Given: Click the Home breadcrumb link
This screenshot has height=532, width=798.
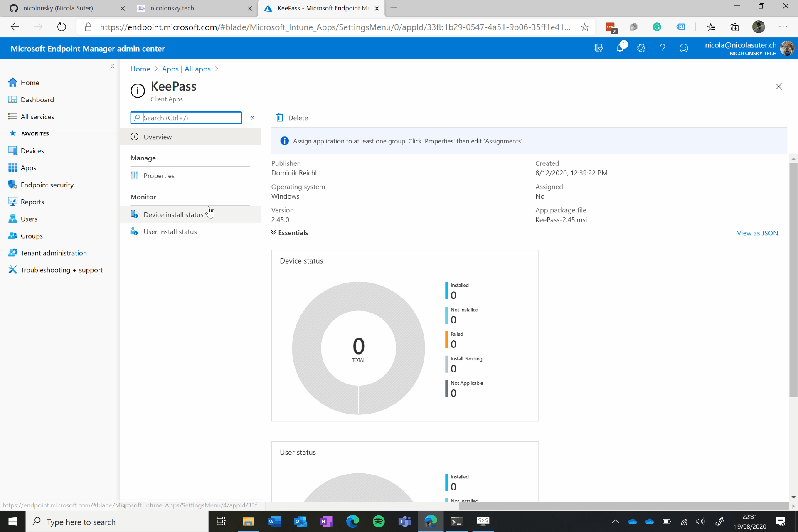Looking at the screenshot, I should pyautogui.click(x=140, y=69).
